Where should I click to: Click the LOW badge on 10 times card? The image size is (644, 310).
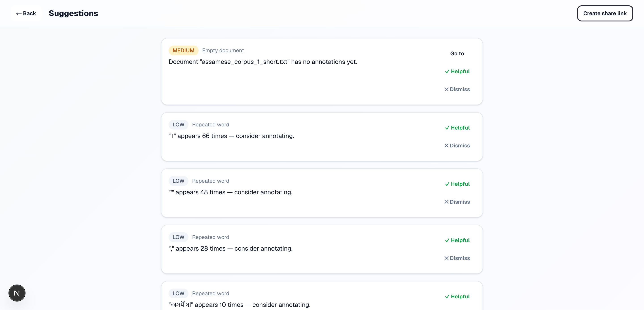[x=178, y=293]
